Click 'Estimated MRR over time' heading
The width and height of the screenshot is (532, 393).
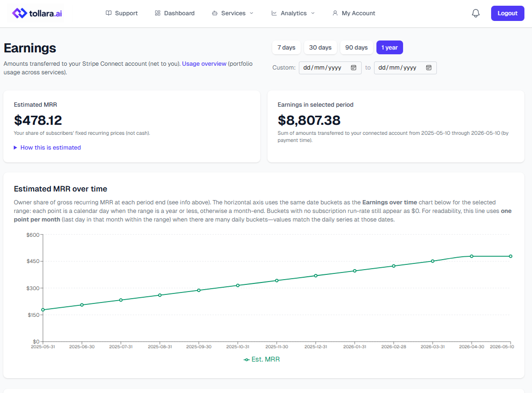pyautogui.click(x=60, y=189)
